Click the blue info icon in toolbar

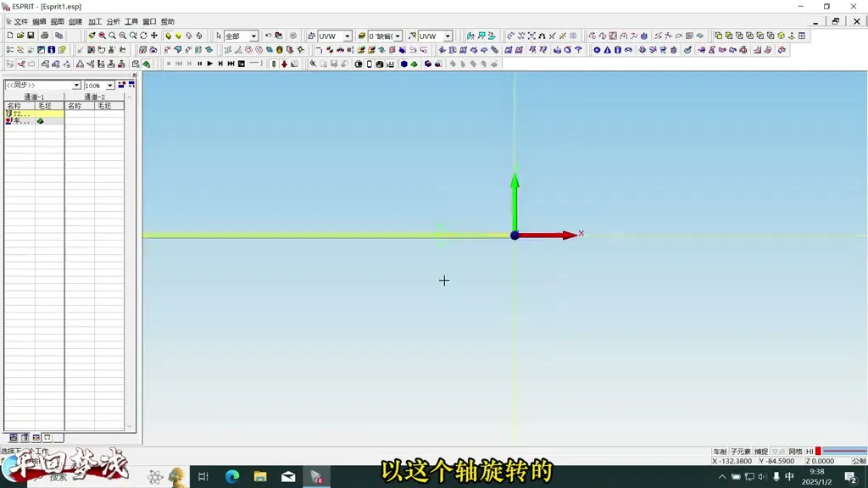coord(51,50)
